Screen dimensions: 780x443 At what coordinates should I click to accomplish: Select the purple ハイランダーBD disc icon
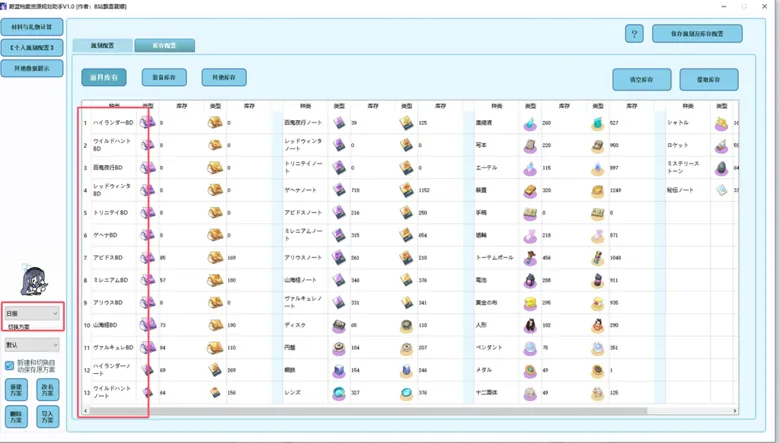pyautogui.click(x=147, y=122)
